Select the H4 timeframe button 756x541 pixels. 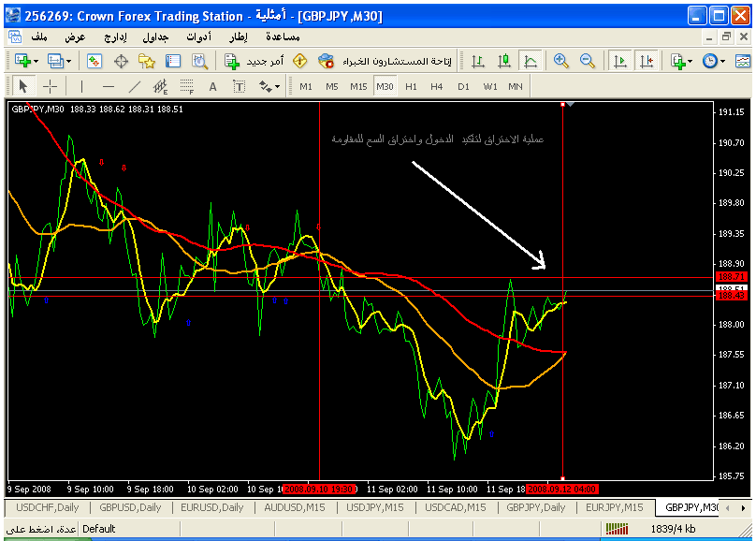tap(437, 87)
